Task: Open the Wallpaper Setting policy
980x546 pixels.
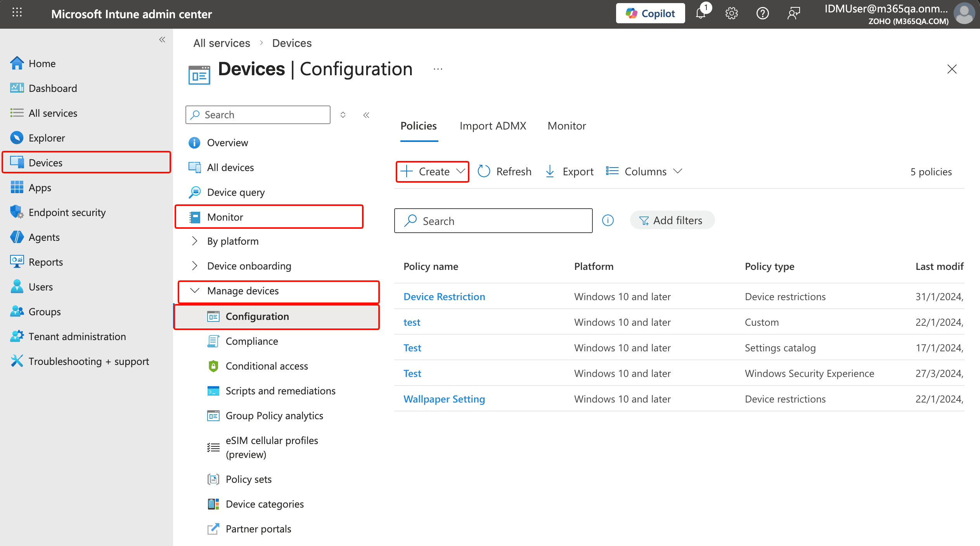Action: (x=444, y=399)
